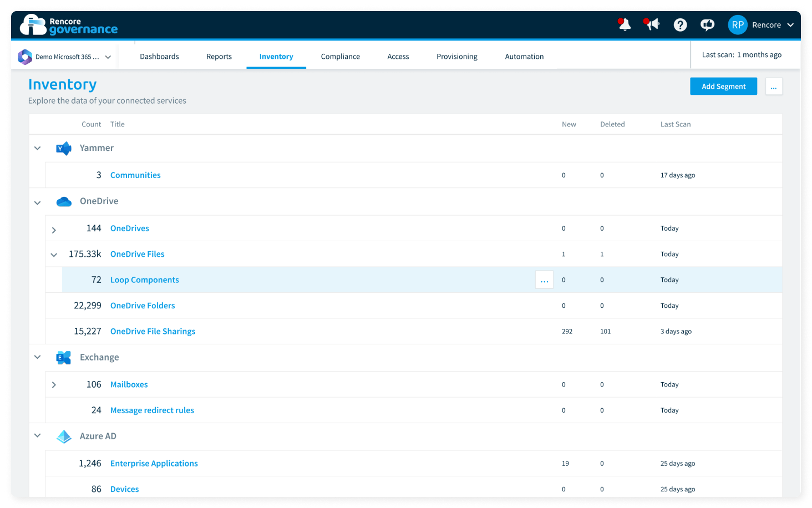
Task: Click the Title column header
Action: coord(118,124)
